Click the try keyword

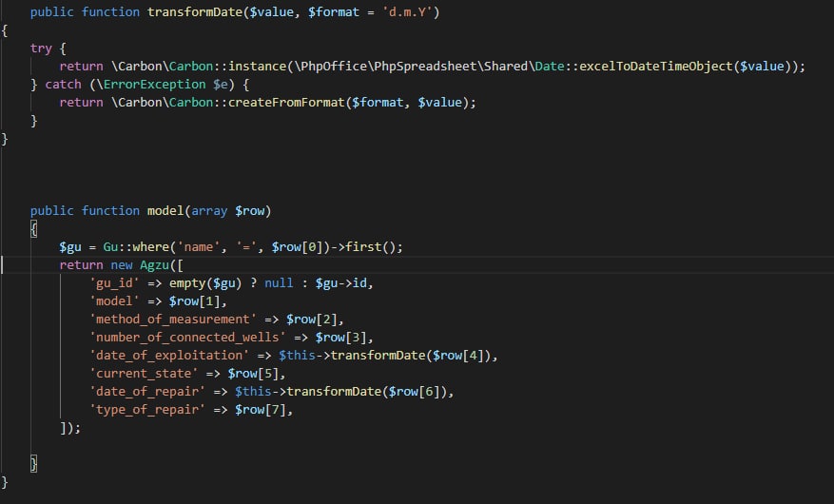pyautogui.click(x=41, y=48)
